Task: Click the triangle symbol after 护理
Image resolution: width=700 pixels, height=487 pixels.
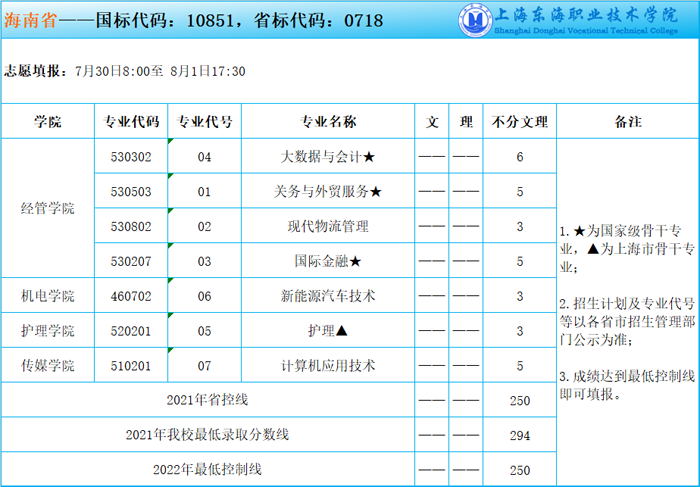Action: [x=342, y=331]
